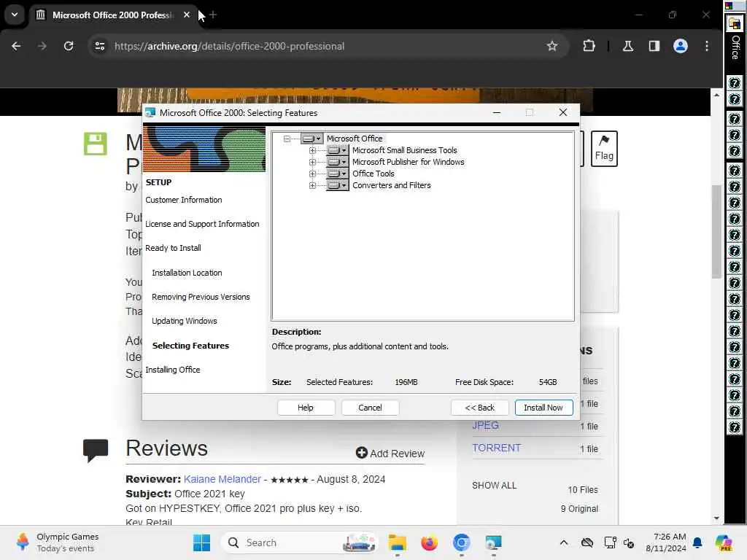Viewport: 747px width, 560px height.
Task: Switch to Office setup taskbar icon
Action: (x=493, y=542)
